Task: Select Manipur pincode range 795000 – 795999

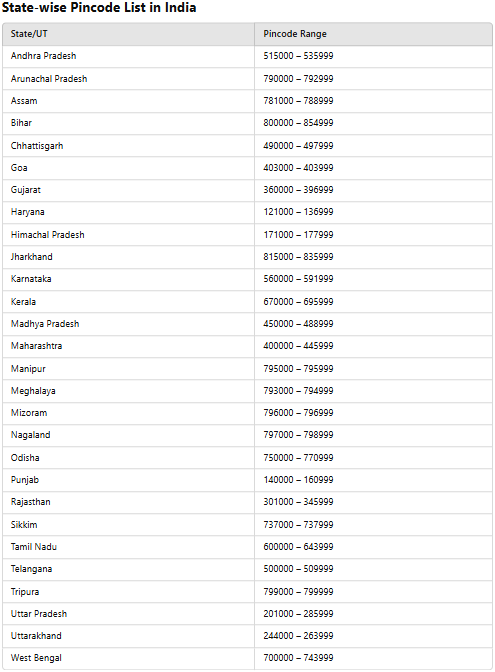Action: 298,369
